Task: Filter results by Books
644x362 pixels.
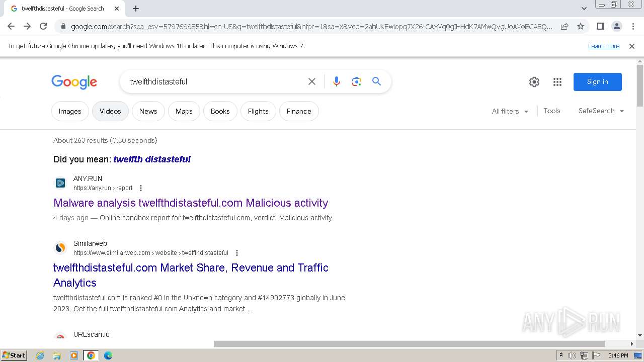Action: pyautogui.click(x=220, y=111)
